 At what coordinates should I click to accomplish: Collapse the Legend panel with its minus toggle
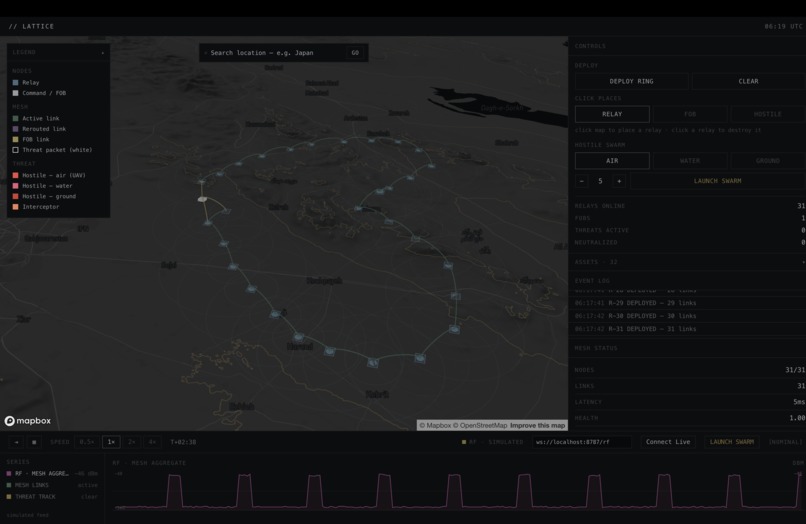[x=103, y=52]
